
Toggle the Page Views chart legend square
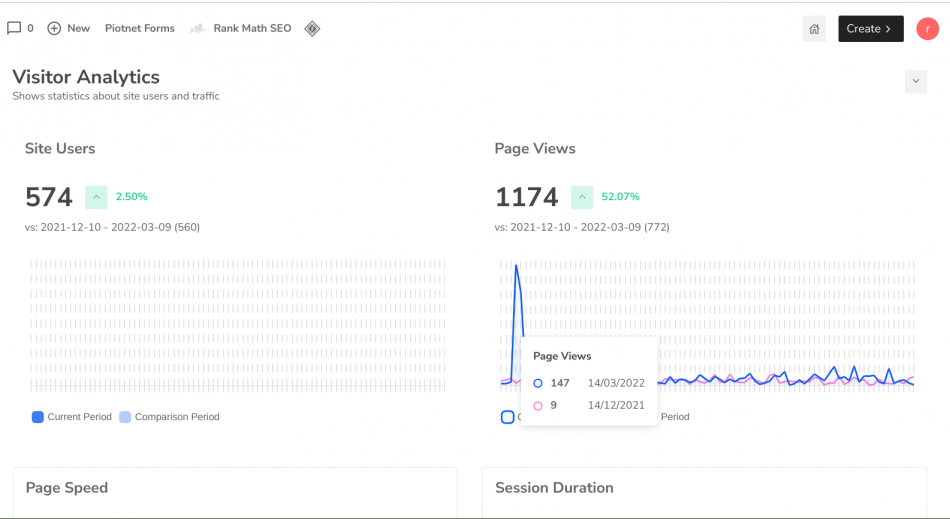click(x=507, y=417)
